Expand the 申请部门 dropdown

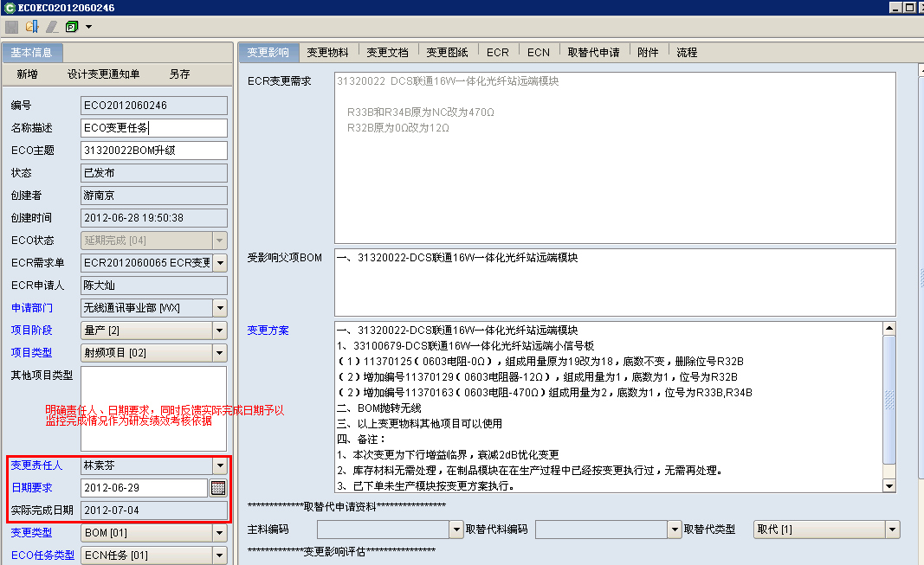pyautogui.click(x=219, y=308)
